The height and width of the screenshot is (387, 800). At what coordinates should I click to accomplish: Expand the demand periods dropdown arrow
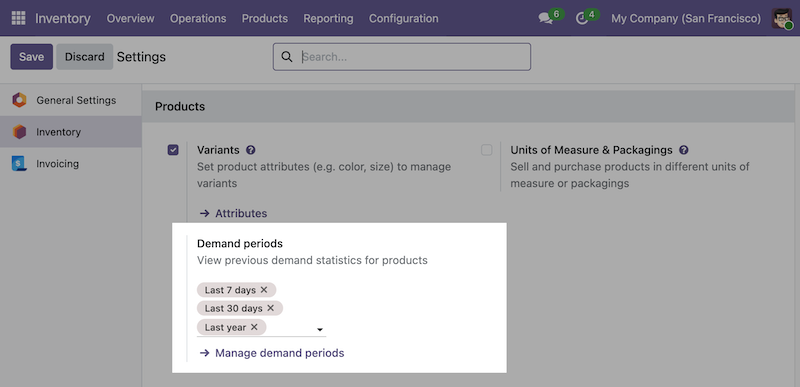(x=320, y=330)
